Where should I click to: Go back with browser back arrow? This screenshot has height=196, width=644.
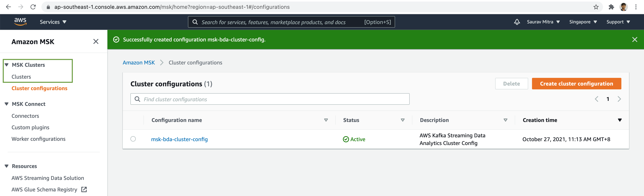click(x=8, y=7)
